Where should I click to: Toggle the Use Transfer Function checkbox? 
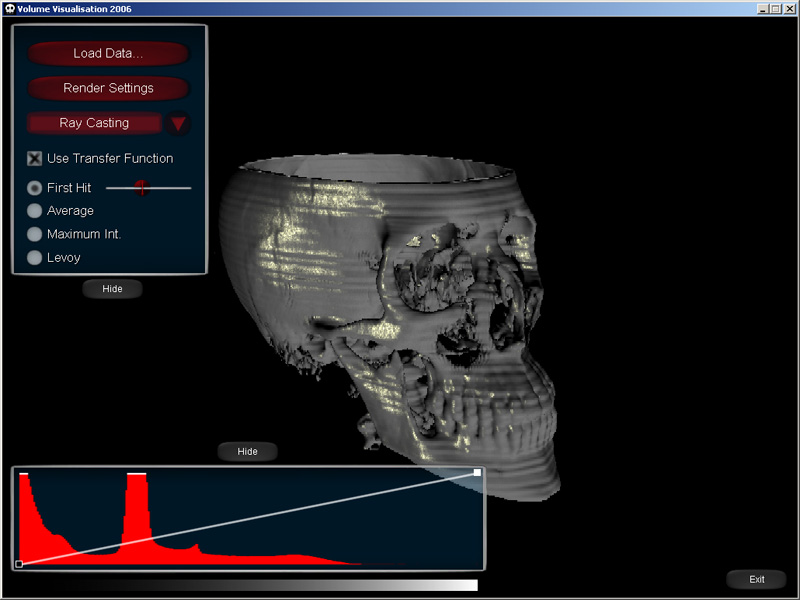(35, 158)
